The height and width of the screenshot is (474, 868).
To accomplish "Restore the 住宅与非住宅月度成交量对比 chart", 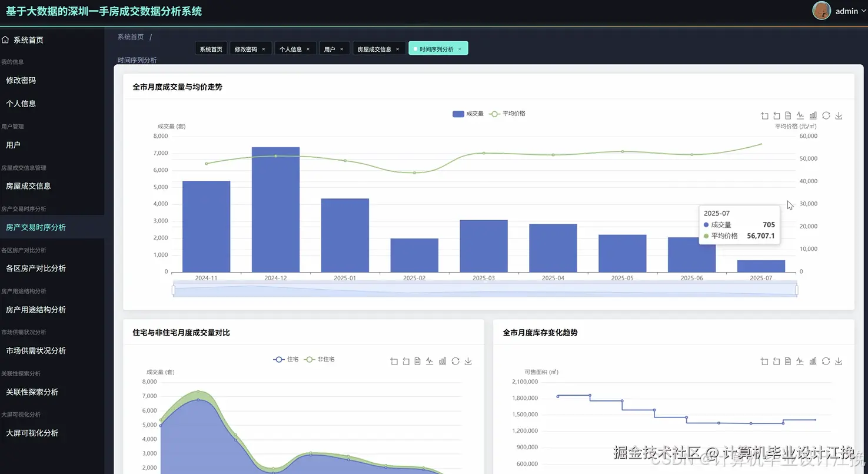I will click(455, 362).
